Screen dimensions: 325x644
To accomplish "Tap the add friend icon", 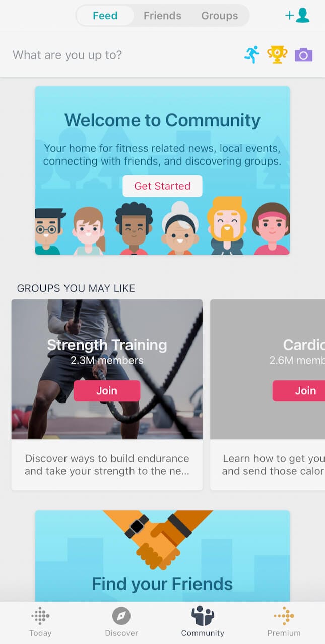I will click(297, 15).
